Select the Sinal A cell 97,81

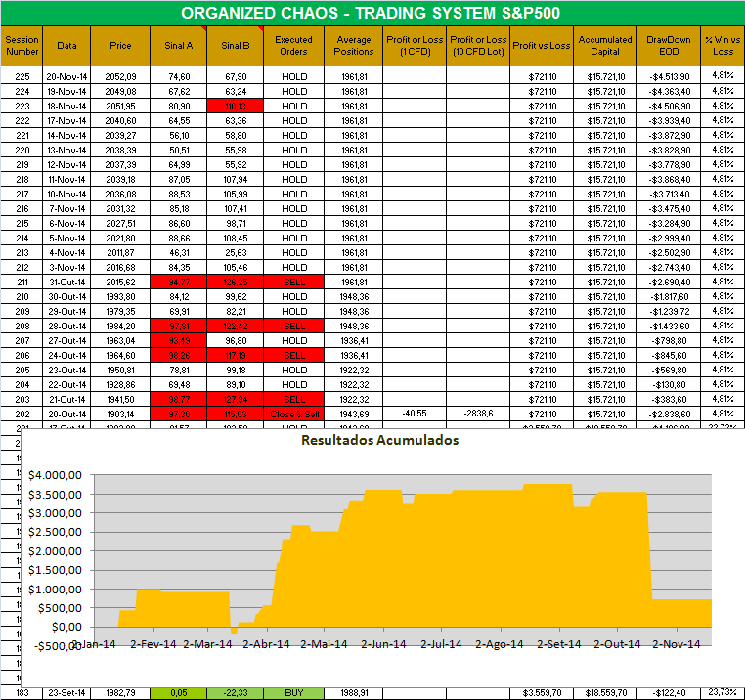click(179, 326)
